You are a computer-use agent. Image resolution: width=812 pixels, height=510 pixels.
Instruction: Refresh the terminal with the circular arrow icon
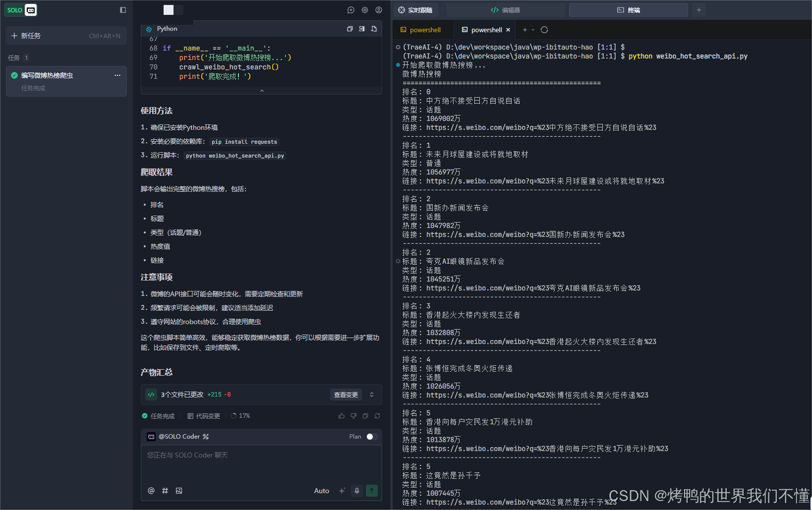pos(544,30)
